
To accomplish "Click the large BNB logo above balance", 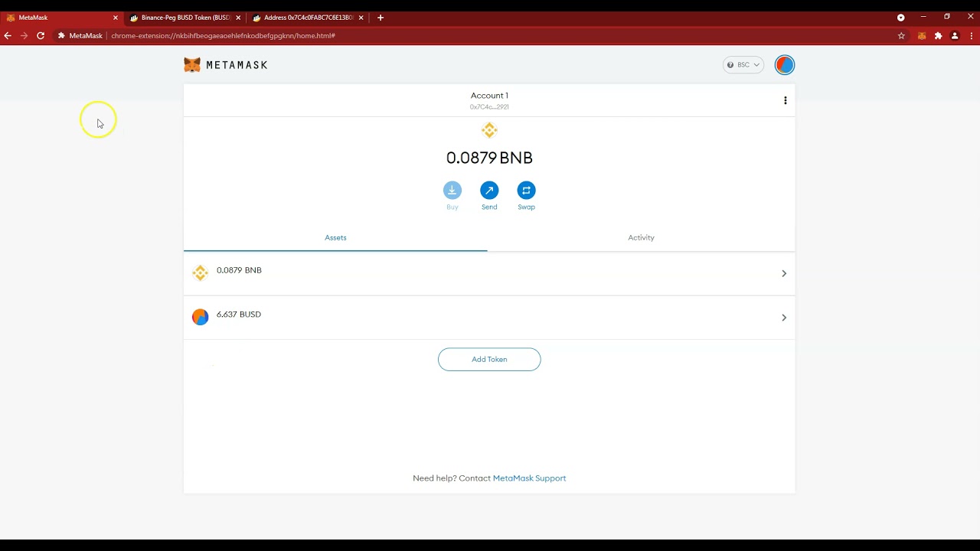I will (489, 130).
